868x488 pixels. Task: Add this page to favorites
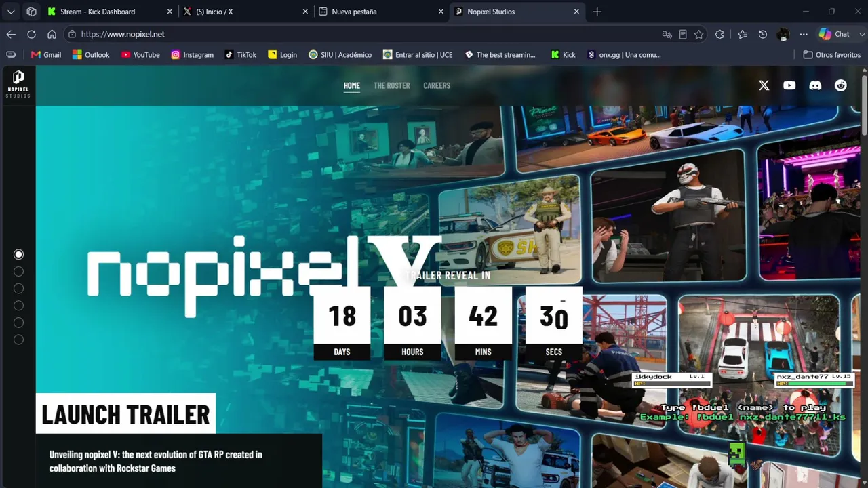point(699,34)
